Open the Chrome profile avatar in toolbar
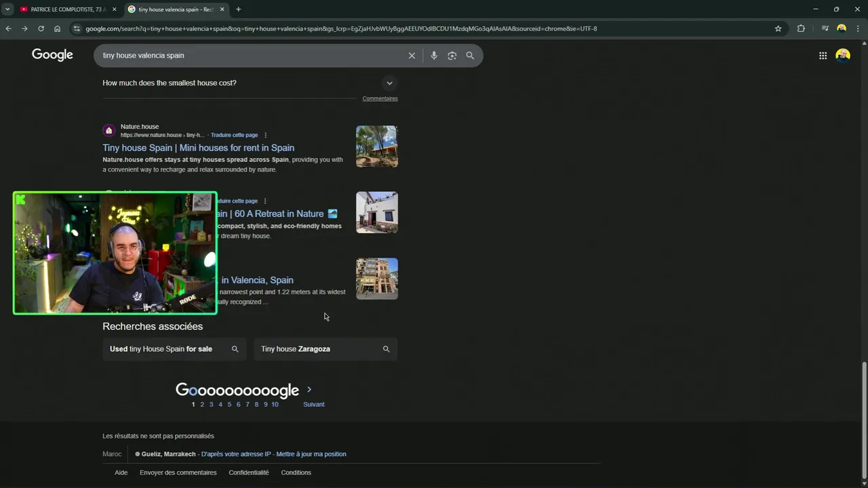 [x=842, y=28]
